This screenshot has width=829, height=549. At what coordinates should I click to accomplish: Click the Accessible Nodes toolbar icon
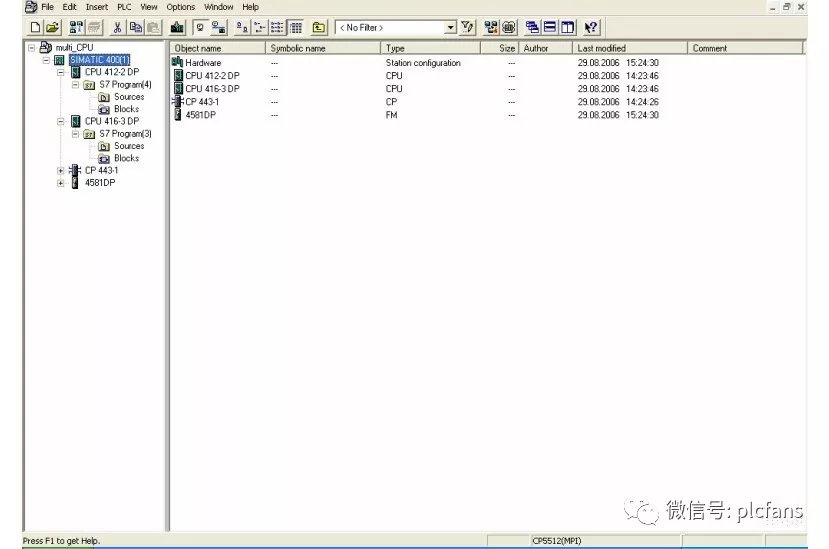pos(76,28)
